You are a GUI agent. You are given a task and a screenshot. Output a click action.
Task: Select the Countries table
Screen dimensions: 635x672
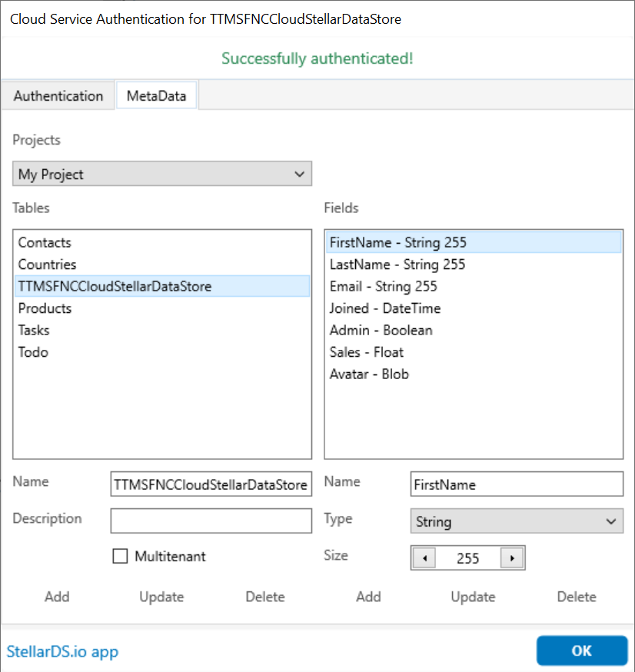tap(162, 264)
